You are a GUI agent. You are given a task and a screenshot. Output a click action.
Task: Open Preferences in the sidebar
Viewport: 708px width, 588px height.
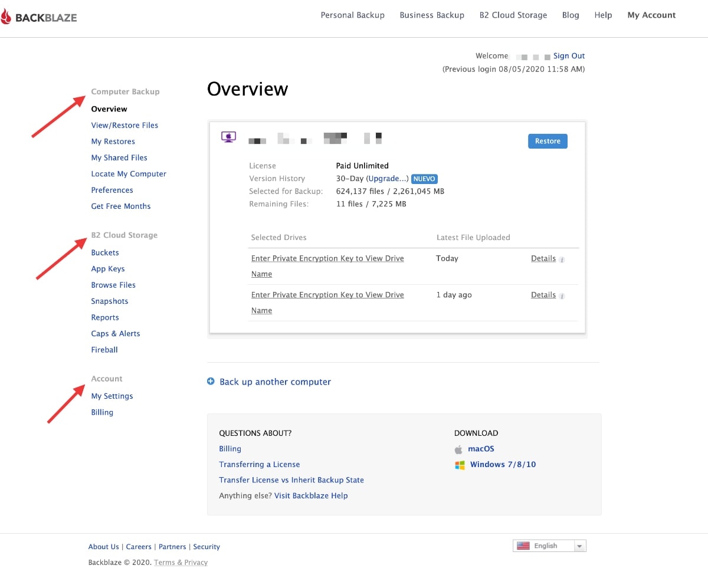click(x=112, y=190)
